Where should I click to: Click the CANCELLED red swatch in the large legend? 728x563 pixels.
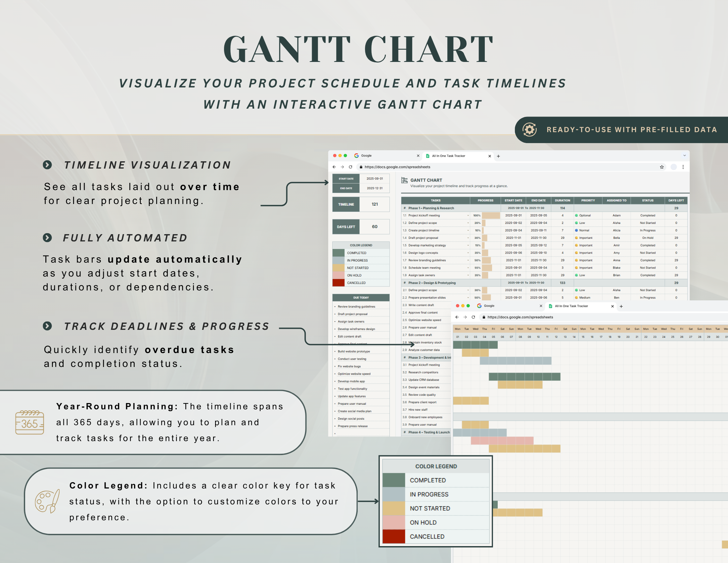(x=393, y=536)
